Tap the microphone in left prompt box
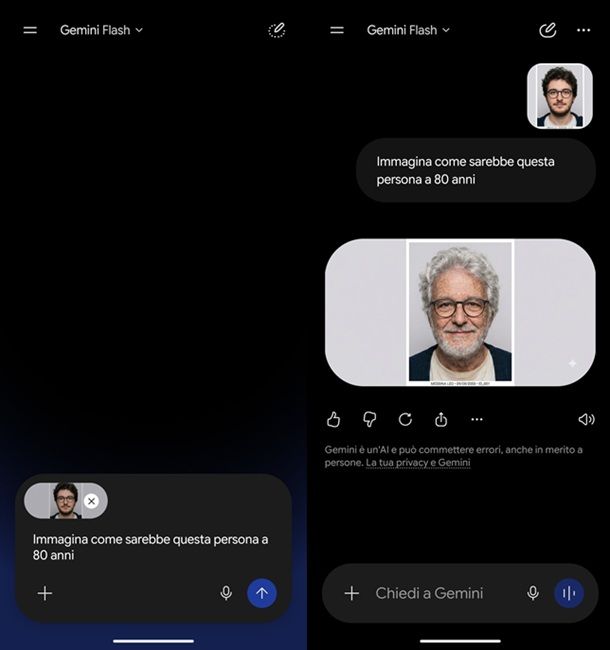Image resolution: width=610 pixels, height=650 pixels. (x=226, y=593)
